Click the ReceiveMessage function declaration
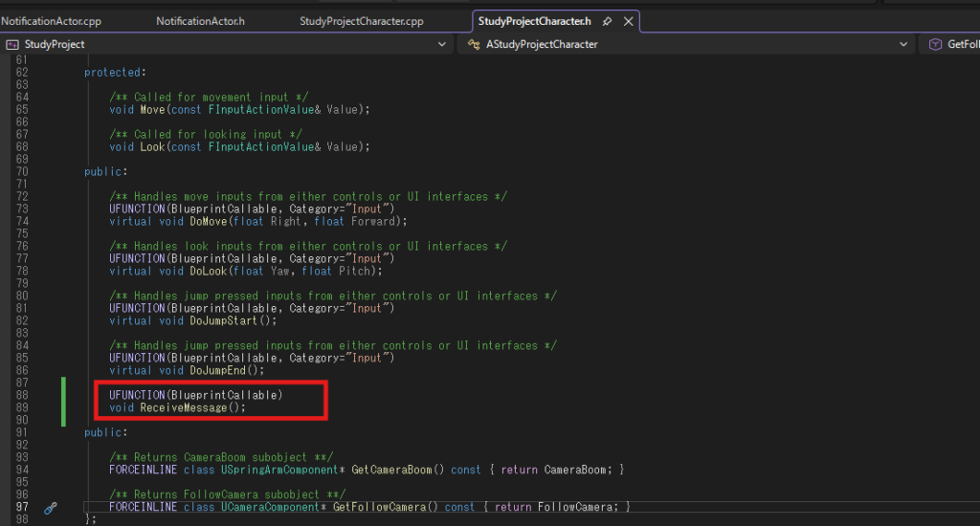The image size is (980, 526). click(x=177, y=408)
